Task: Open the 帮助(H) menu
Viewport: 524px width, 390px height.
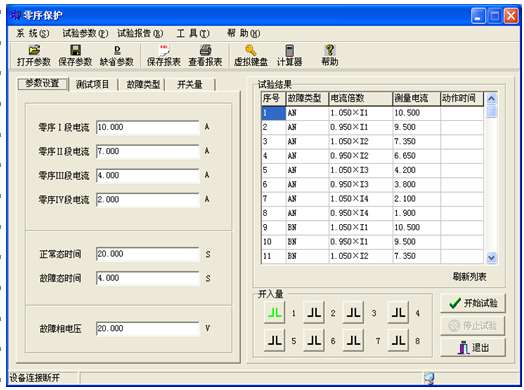Action: [244, 33]
